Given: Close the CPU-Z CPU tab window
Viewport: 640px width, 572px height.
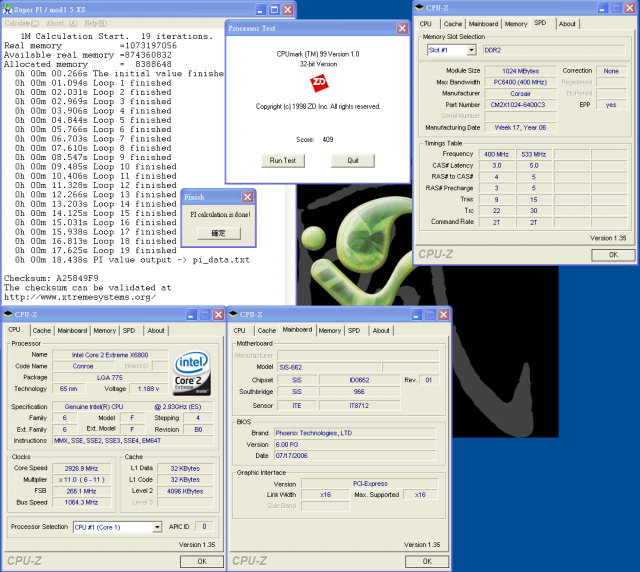Looking at the screenshot, I should [218, 314].
